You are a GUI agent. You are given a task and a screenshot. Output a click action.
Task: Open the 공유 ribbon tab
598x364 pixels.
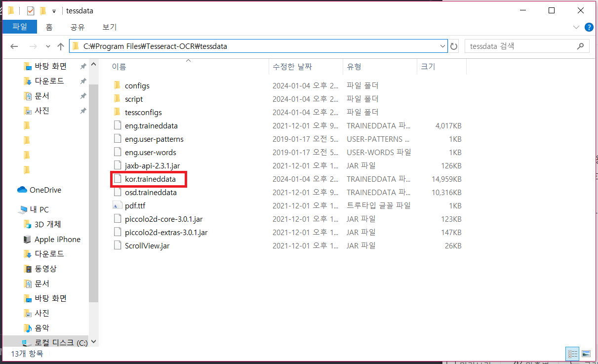(x=77, y=27)
